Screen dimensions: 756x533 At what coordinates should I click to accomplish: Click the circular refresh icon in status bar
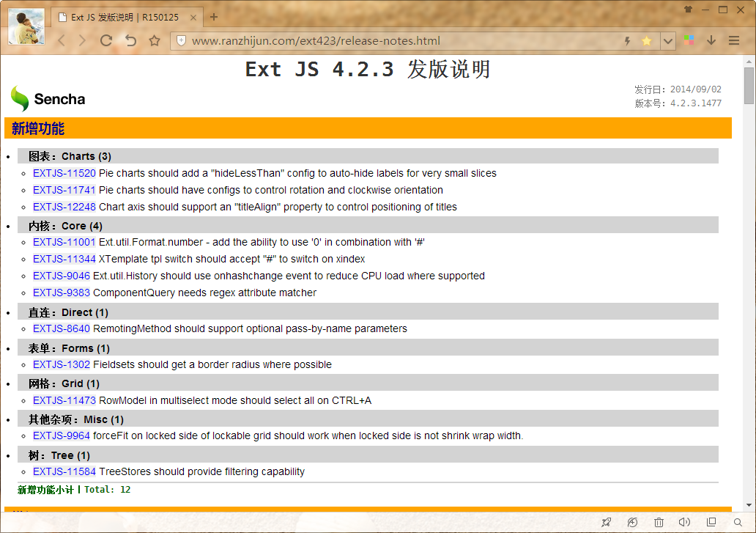click(x=632, y=522)
